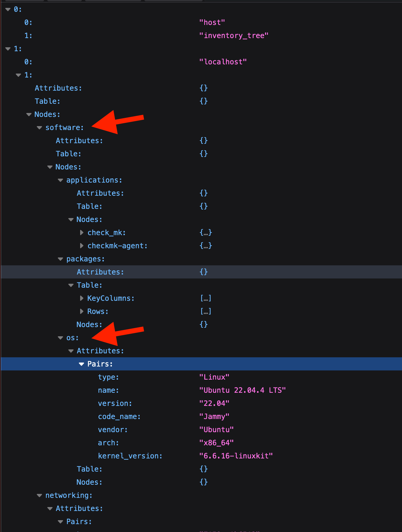Select the "host" string value
Viewport: 402px width, 532px height.
click(212, 23)
